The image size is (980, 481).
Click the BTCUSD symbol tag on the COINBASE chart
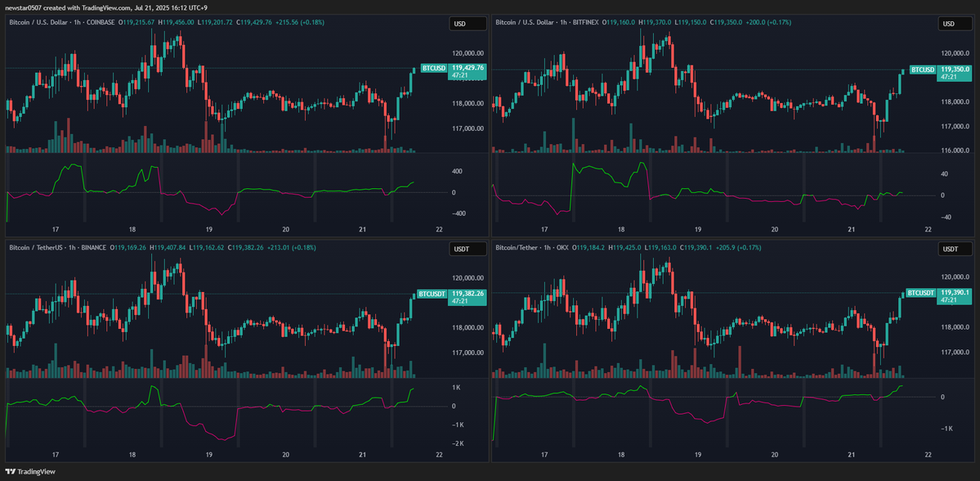pyautogui.click(x=434, y=68)
